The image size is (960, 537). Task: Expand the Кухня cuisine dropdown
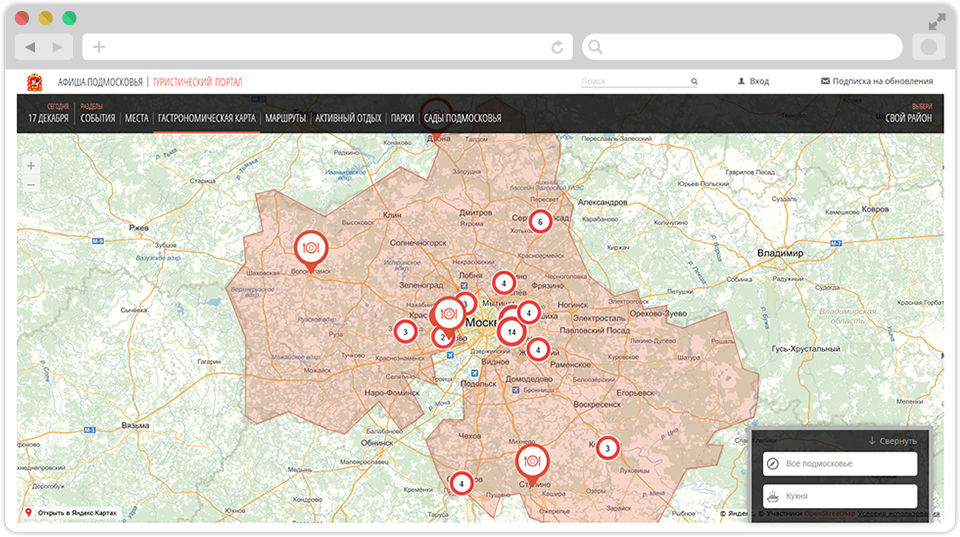coord(840,496)
